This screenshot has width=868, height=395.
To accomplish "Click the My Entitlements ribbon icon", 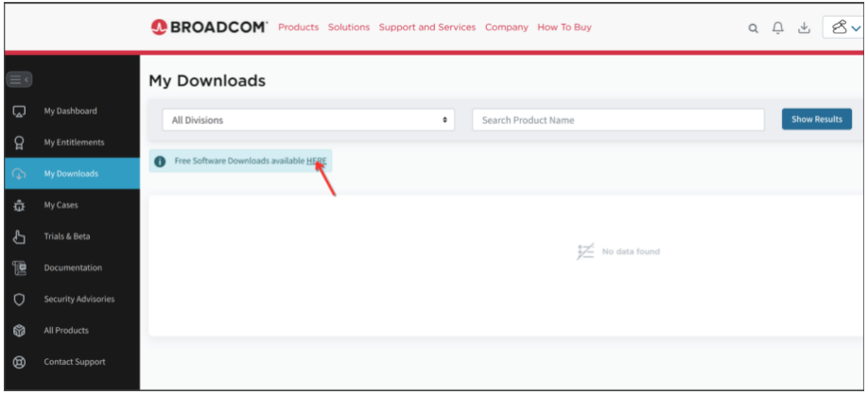I will [19, 143].
